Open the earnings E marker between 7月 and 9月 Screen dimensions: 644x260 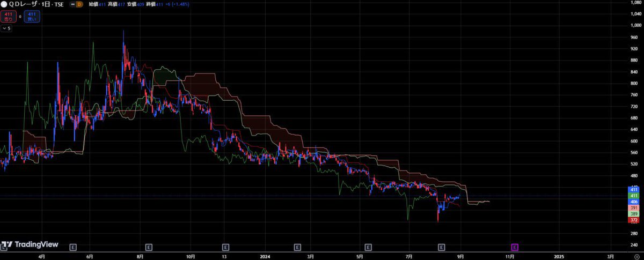pyautogui.click(x=441, y=247)
